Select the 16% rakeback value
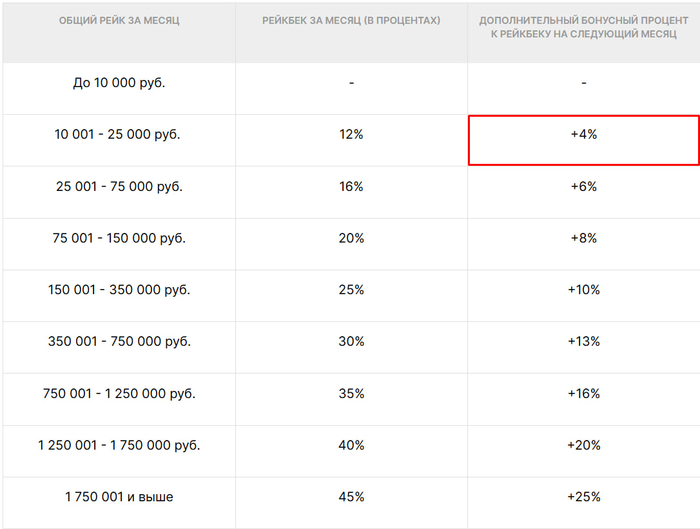Viewport: 700px width, 529px height. tap(351, 187)
